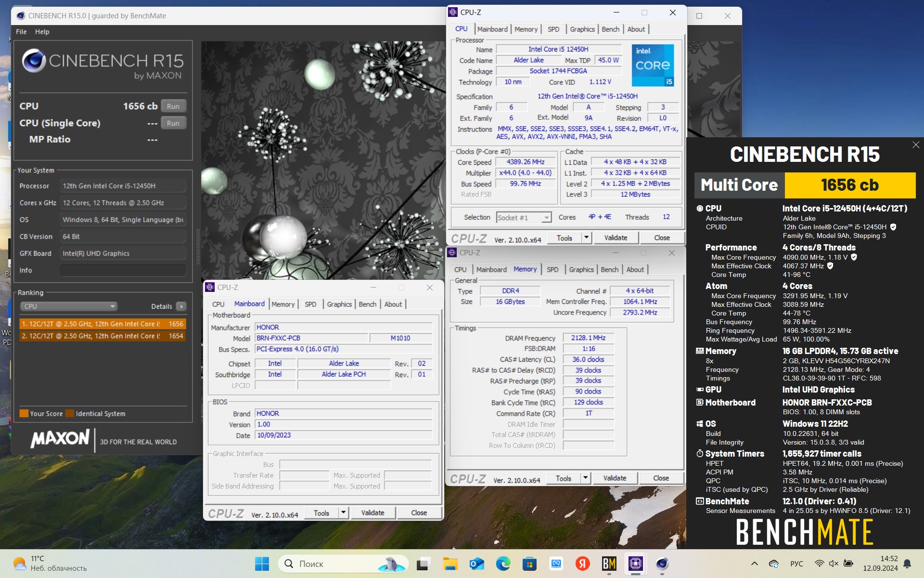Open Memory tab in Mainboard CPU-Z window
The image size is (924, 578).
click(x=283, y=304)
